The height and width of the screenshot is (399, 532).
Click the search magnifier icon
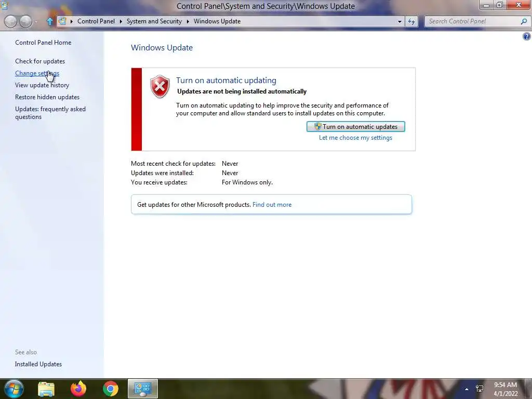(524, 21)
